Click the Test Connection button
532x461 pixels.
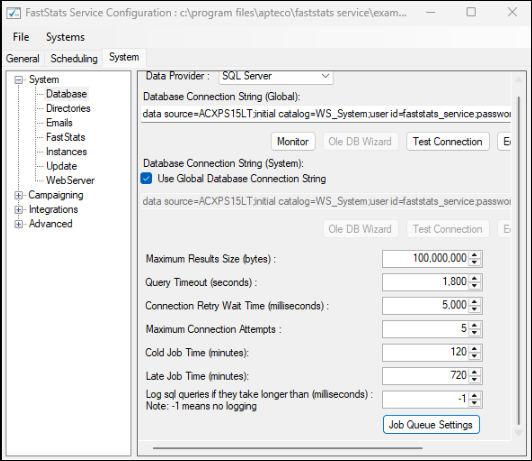point(448,141)
